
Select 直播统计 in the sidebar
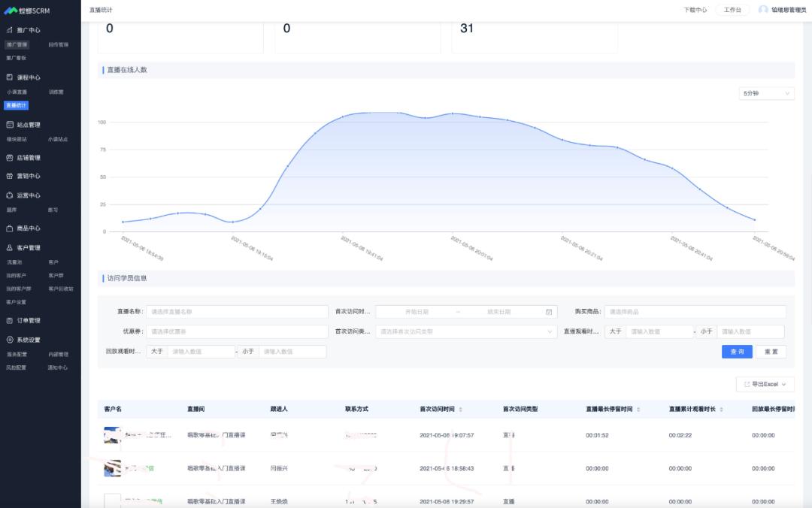click(x=17, y=105)
